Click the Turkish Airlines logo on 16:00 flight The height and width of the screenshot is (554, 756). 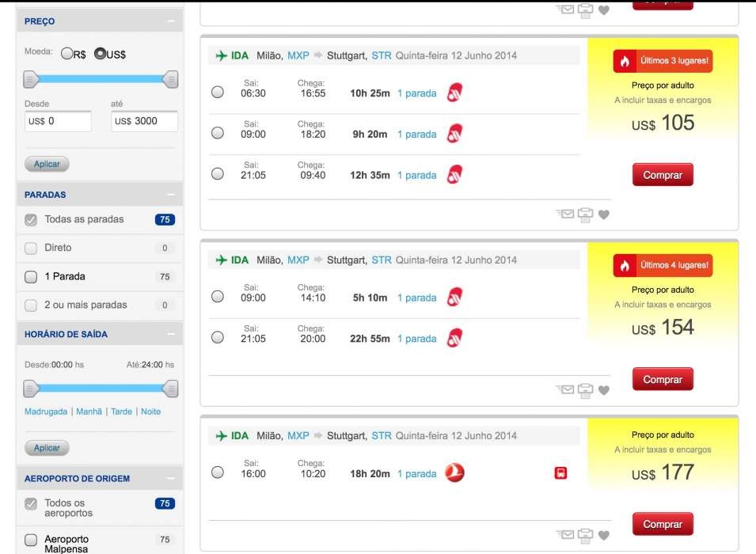(x=454, y=473)
